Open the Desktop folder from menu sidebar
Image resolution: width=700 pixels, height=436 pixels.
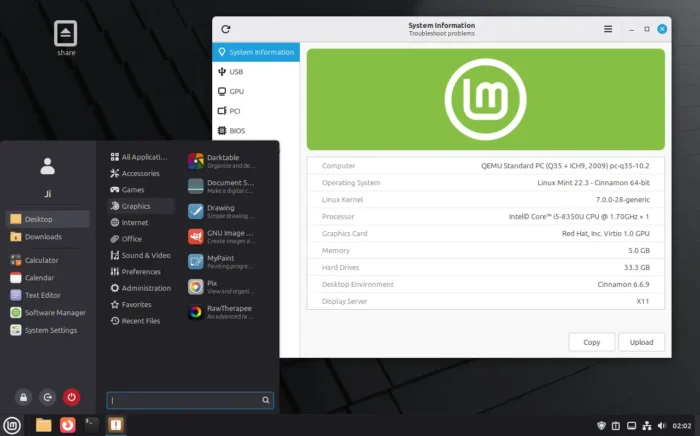pos(47,219)
